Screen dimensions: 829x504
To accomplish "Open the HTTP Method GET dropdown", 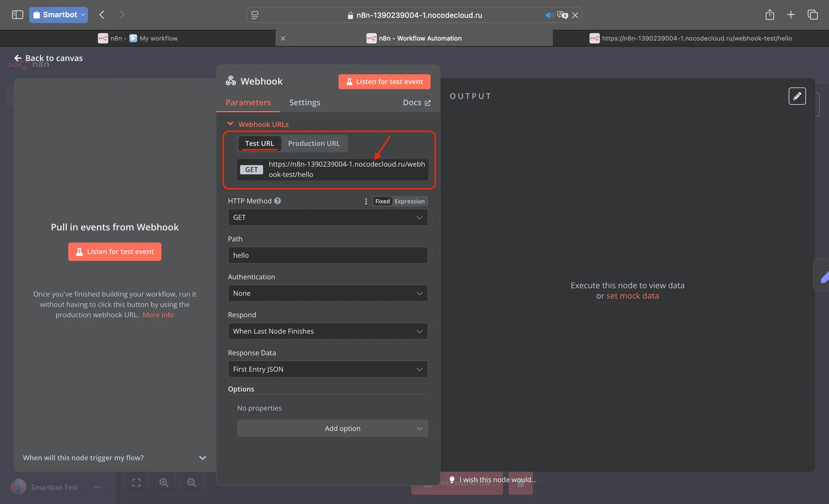I will pyautogui.click(x=328, y=218).
